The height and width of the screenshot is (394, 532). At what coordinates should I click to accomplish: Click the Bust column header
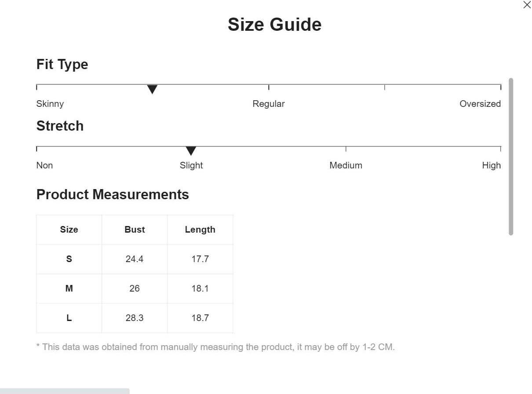click(x=135, y=230)
